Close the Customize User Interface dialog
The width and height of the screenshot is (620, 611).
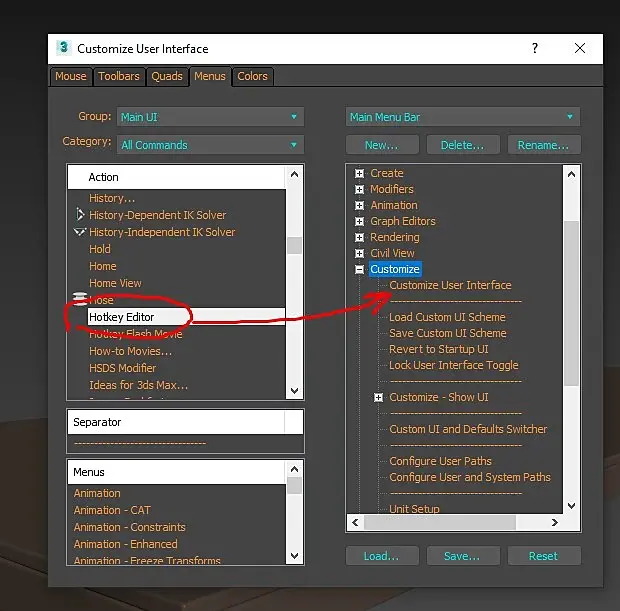coord(580,48)
